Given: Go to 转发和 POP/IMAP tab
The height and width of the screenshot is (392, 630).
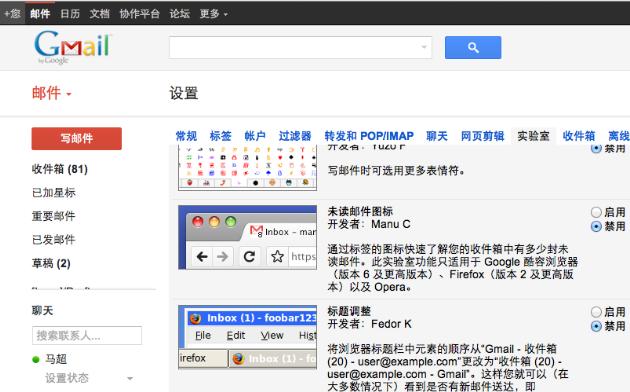Looking at the screenshot, I should point(369,136).
